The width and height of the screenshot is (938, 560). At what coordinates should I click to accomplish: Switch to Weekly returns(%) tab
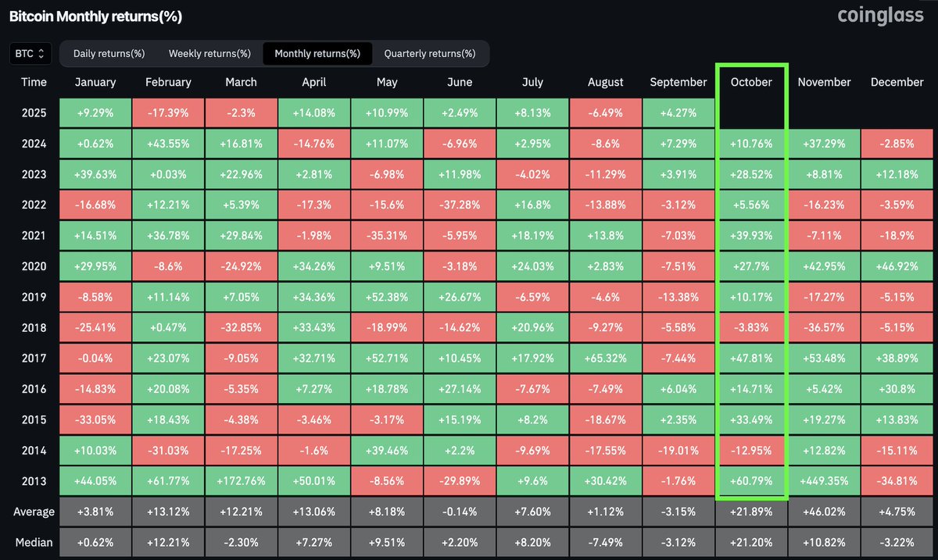coord(209,54)
